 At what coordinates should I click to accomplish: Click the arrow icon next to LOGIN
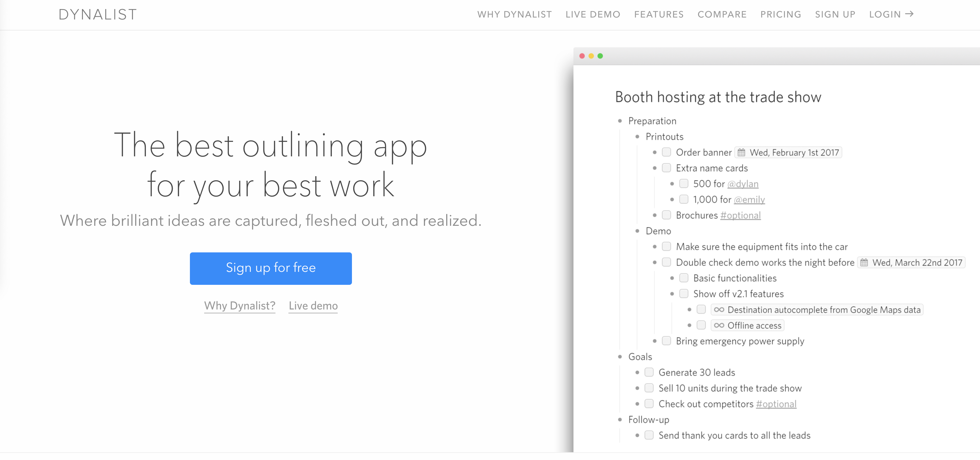point(909,14)
